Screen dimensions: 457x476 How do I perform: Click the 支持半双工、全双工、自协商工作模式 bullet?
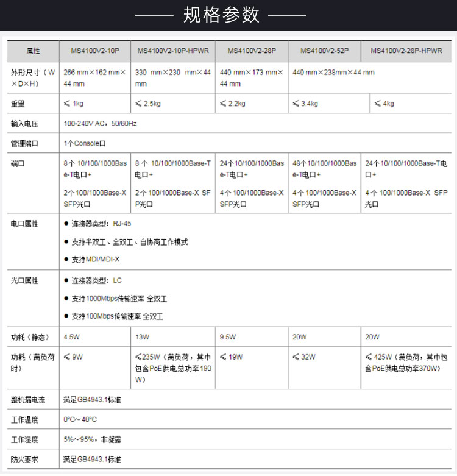(x=126, y=242)
